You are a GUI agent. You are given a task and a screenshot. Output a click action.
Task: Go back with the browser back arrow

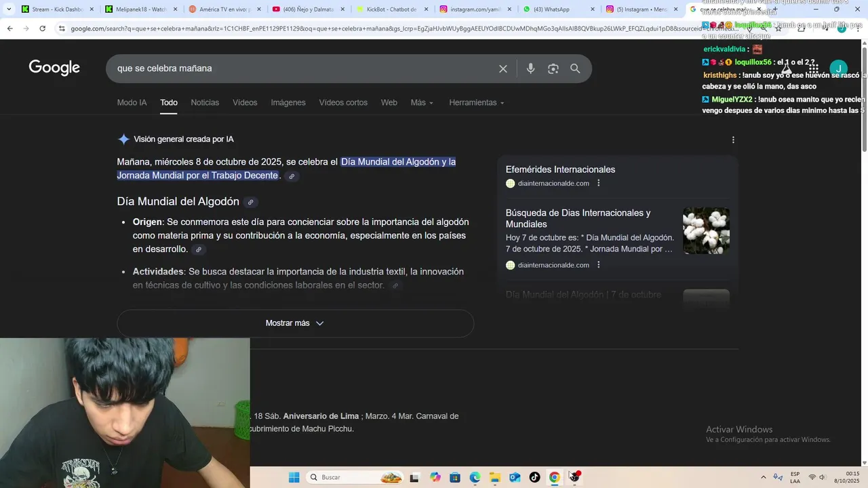[x=9, y=28]
